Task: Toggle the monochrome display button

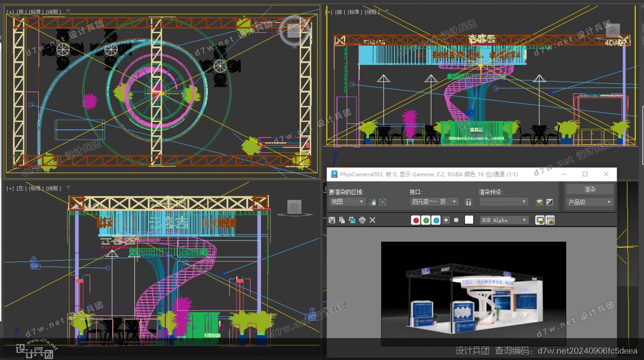Action: [x=456, y=220]
